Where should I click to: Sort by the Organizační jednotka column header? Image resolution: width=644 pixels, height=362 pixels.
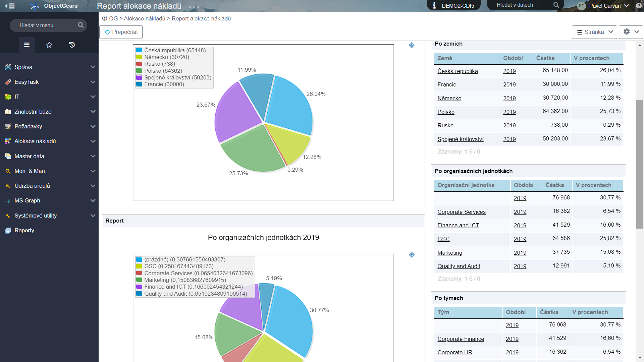(x=466, y=185)
